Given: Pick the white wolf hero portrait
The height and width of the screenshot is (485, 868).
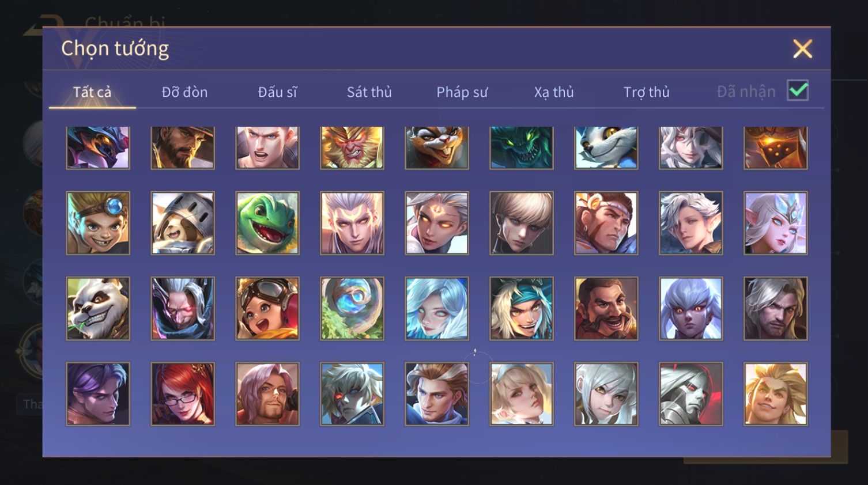Looking at the screenshot, I should [x=606, y=147].
